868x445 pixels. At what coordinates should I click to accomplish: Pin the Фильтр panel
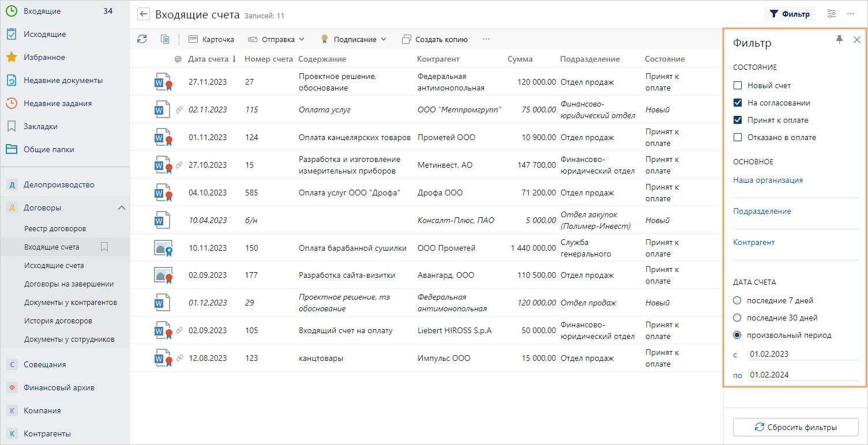pyautogui.click(x=839, y=39)
